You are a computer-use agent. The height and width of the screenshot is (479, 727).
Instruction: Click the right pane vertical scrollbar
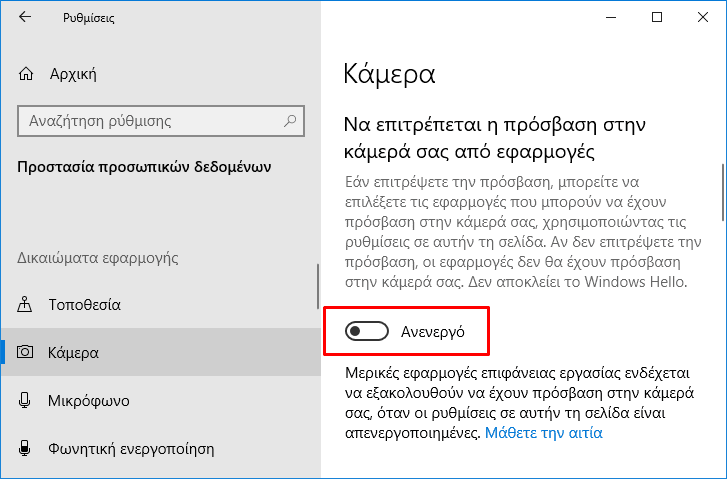(723, 192)
